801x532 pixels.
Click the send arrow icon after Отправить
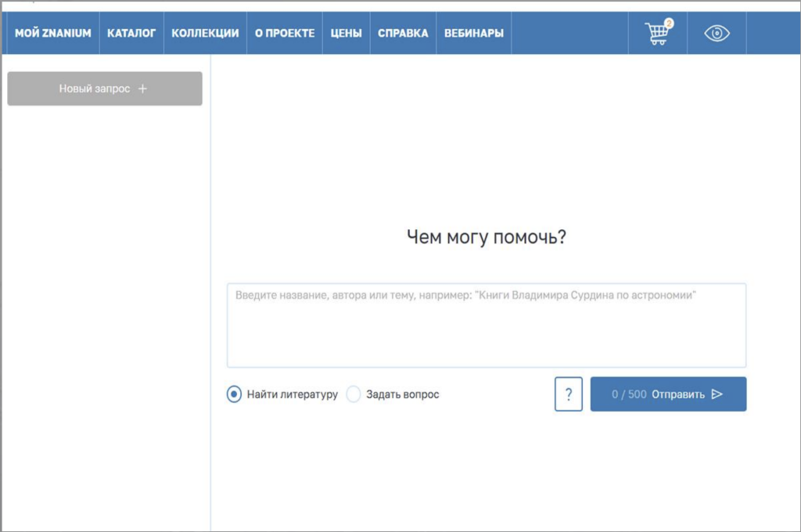pos(717,394)
